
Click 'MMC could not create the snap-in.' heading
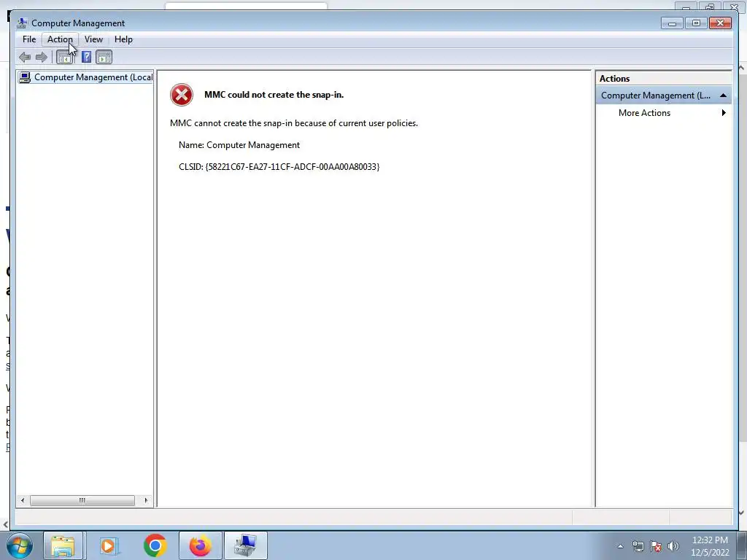[x=274, y=95]
